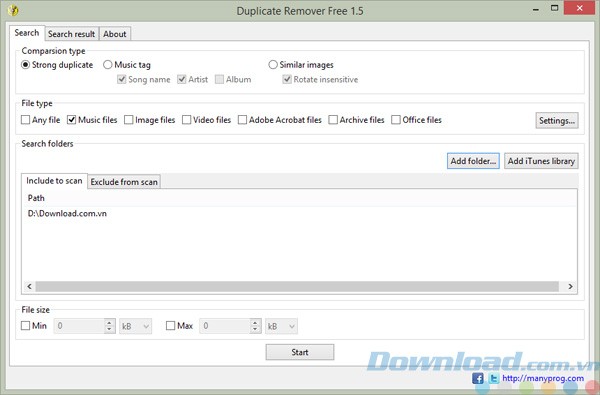The image size is (600, 395).
Task: Click the Path column header
Action: pyautogui.click(x=299, y=198)
